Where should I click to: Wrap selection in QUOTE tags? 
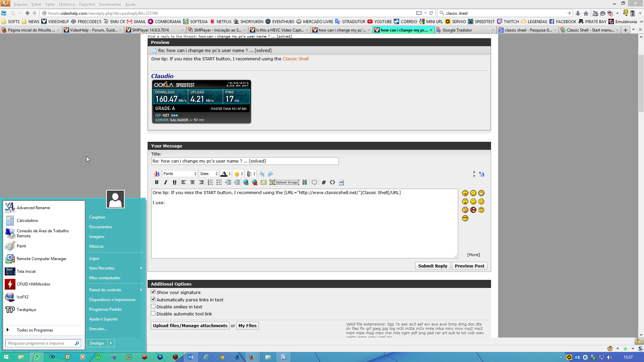(314, 182)
